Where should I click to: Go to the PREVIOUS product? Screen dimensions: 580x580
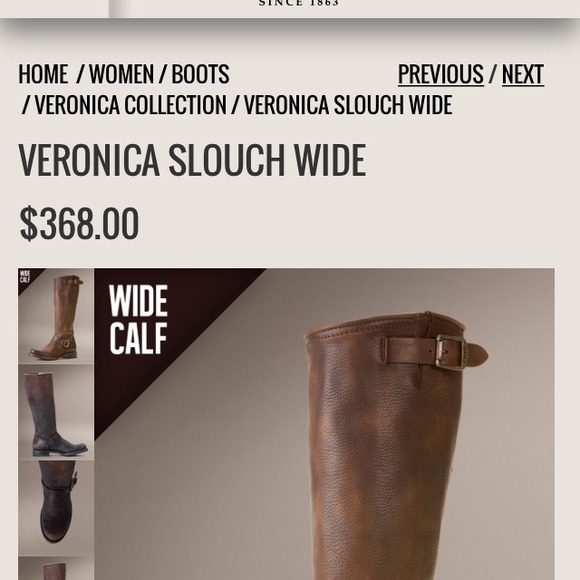441,74
